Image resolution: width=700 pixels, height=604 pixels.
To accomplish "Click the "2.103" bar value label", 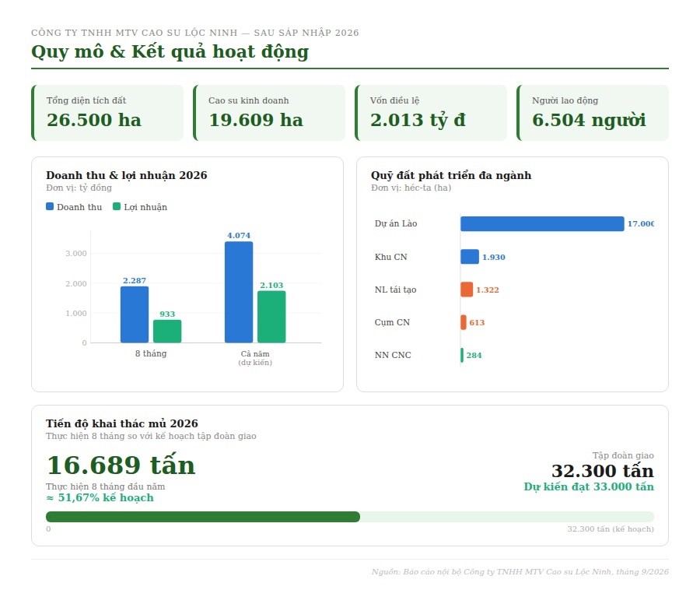I will click(x=271, y=285).
